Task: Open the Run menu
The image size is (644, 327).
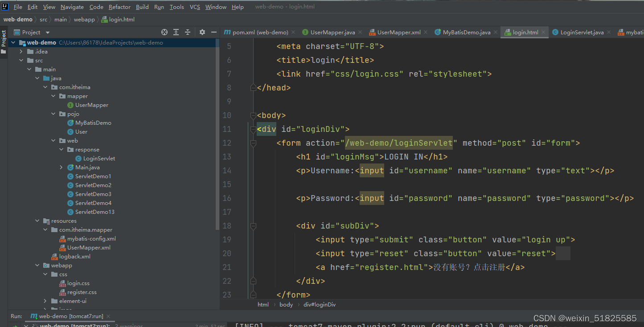Action: point(159,7)
